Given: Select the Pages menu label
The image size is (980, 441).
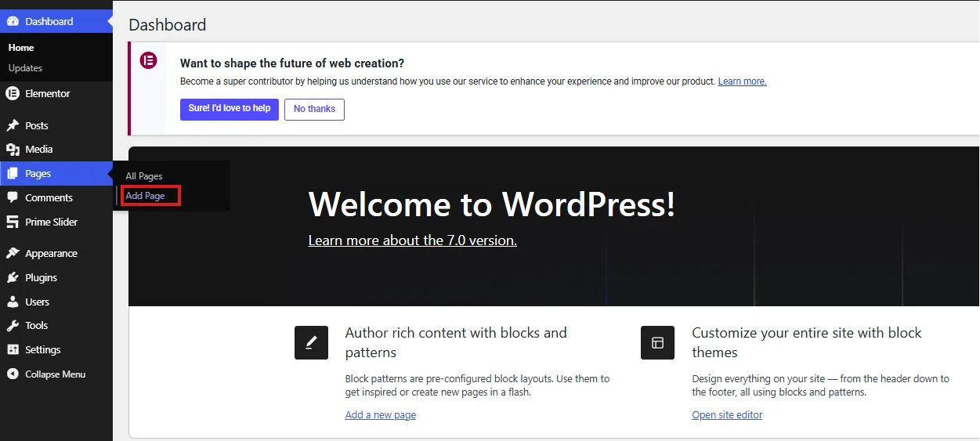Looking at the screenshot, I should [x=38, y=174].
